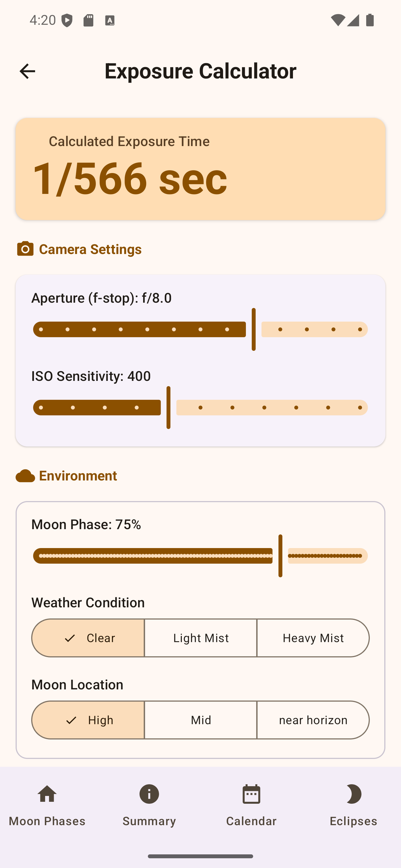Tap the Calendar icon in bottom bar

[251, 795]
